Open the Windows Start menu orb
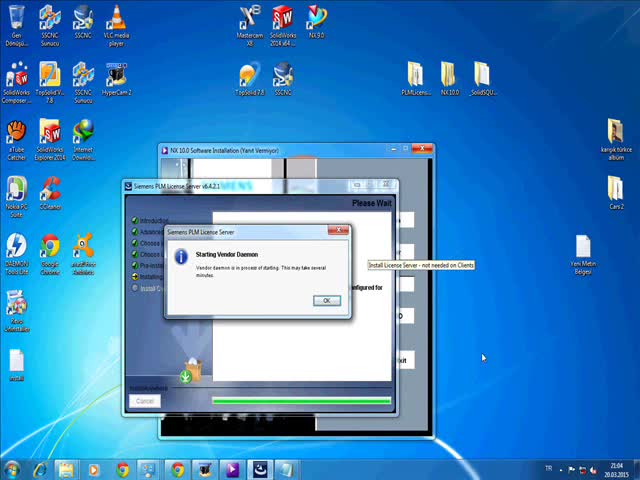This screenshot has width=640, height=480. 11,470
